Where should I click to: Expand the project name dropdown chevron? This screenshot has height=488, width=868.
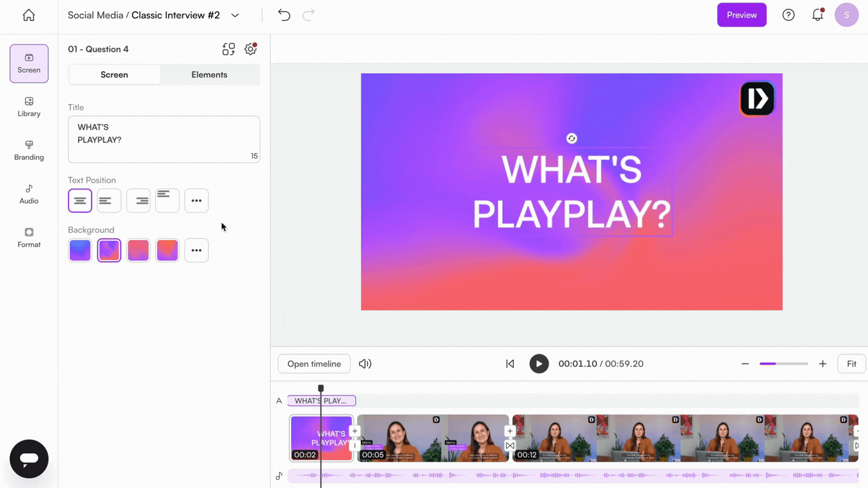point(235,15)
